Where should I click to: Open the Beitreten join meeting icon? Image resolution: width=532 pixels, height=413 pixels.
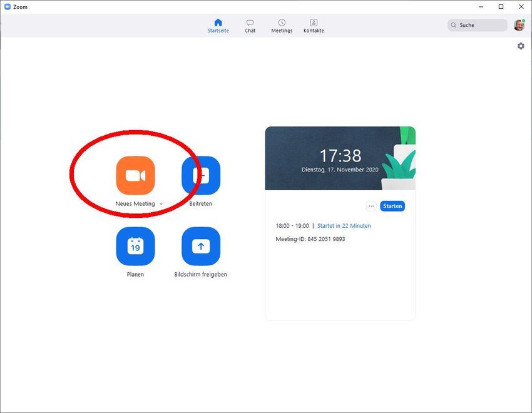(x=201, y=176)
